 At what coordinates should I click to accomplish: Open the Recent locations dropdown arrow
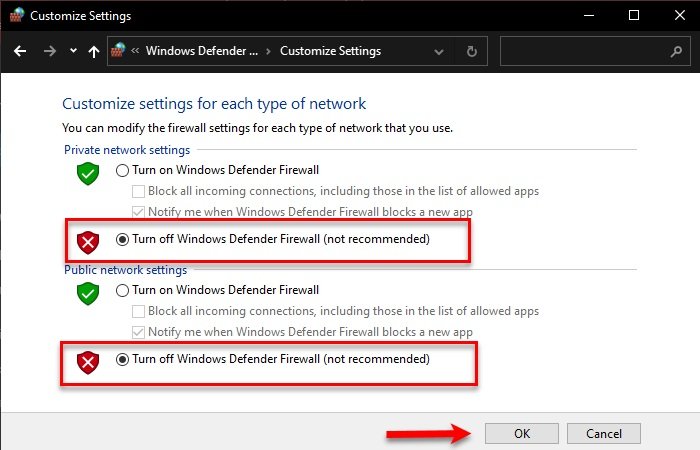click(73, 51)
